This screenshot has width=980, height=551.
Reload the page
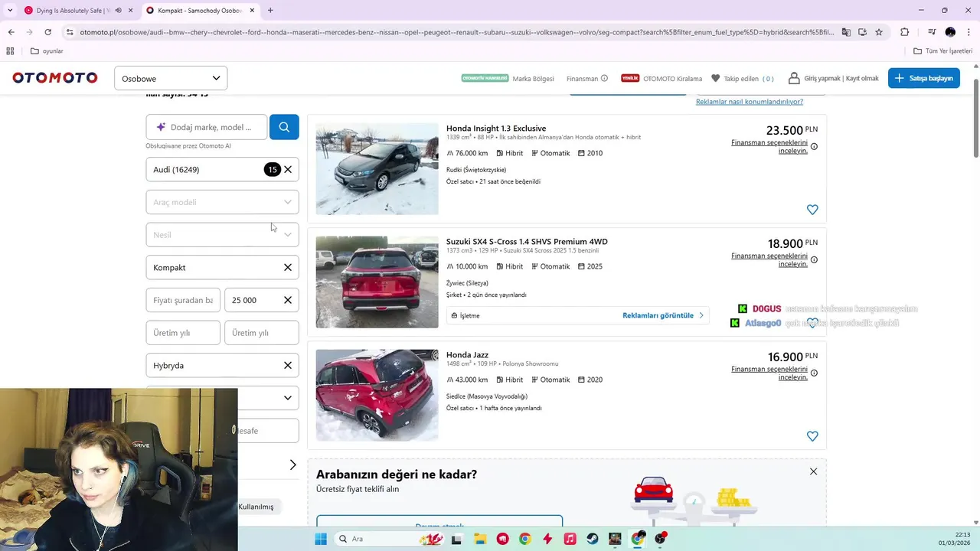[x=47, y=32]
